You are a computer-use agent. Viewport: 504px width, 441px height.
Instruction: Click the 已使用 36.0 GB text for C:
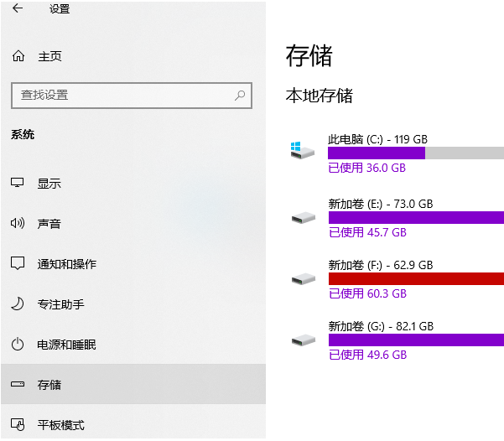coord(367,168)
